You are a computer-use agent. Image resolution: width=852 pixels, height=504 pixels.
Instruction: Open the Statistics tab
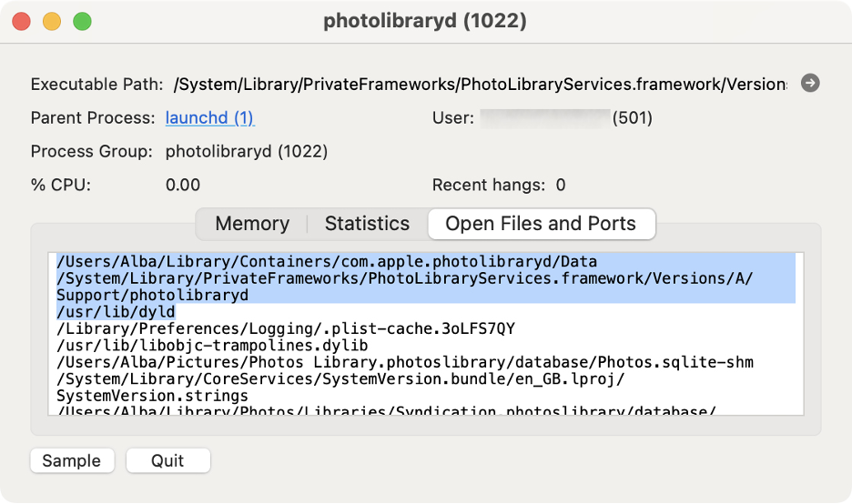click(x=367, y=224)
